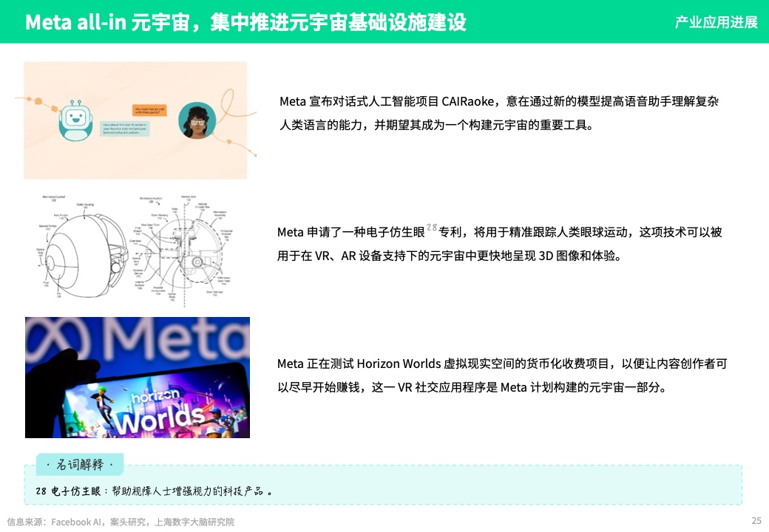Viewport: 769px width, 532px height.
Task: Click the 名词解释 glossary tag
Action: click(x=79, y=465)
